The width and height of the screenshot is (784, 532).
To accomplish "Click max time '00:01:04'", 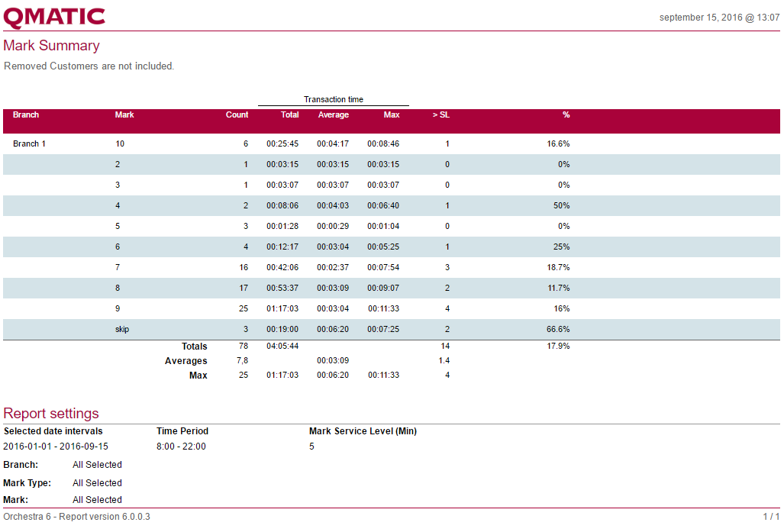I will [x=383, y=226].
